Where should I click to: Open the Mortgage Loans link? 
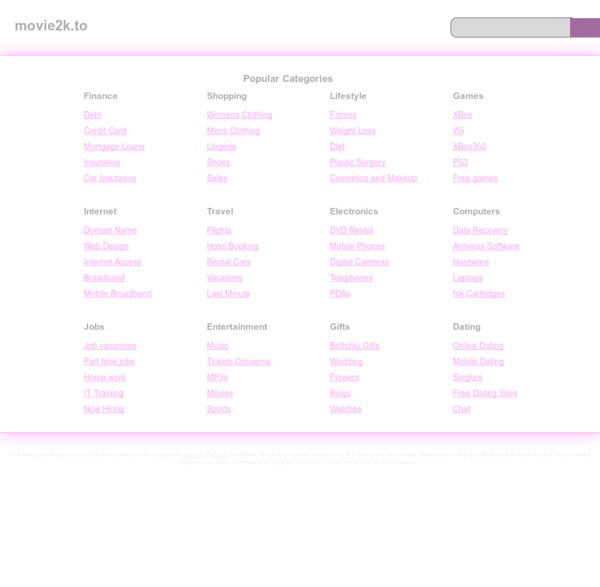[x=114, y=147]
